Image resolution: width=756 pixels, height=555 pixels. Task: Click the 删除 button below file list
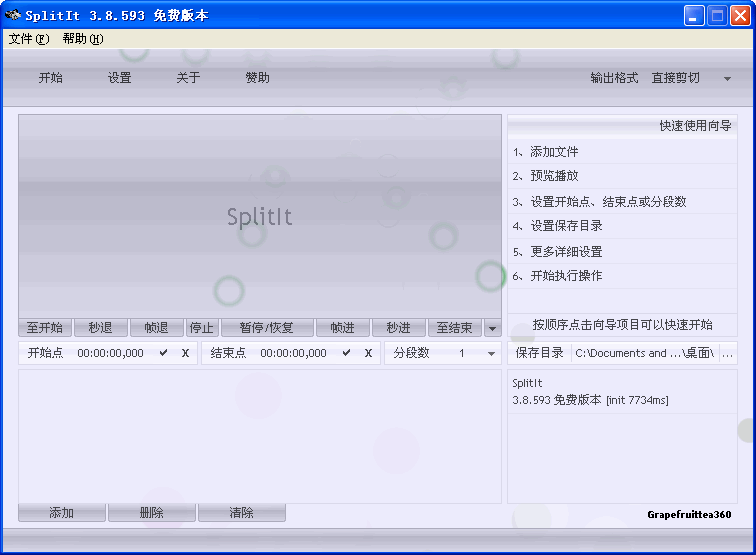(x=152, y=513)
